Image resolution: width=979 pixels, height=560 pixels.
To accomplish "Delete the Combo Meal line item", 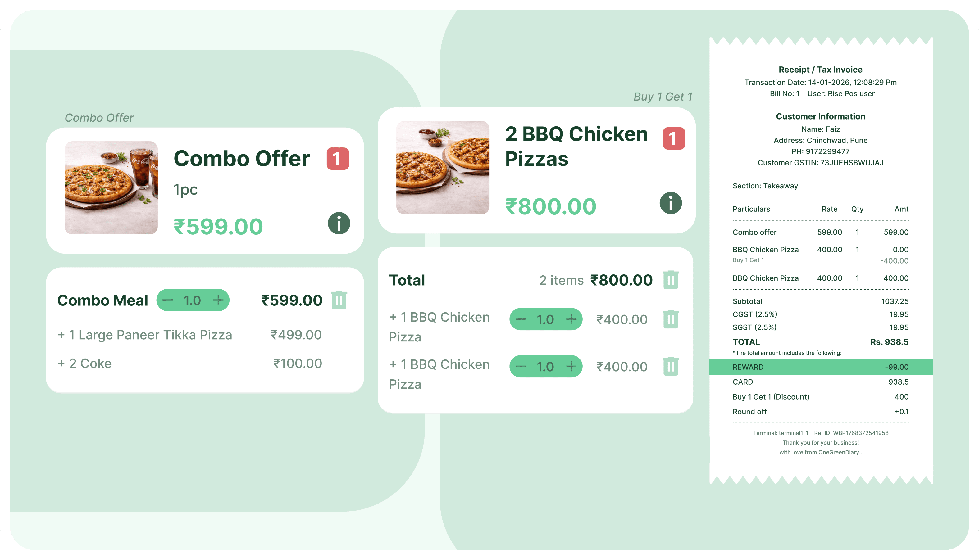I will pos(339,300).
